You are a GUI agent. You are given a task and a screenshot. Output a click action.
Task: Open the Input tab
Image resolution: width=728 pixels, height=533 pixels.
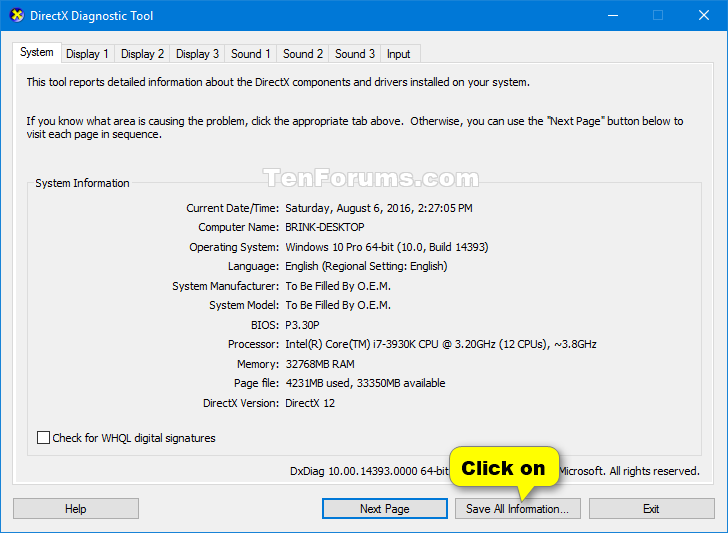pos(398,54)
